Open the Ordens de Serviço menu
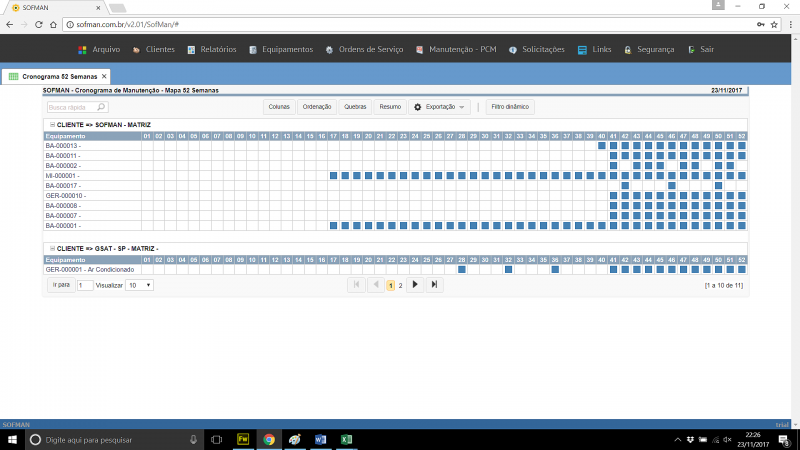800x450 pixels. click(370, 49)
